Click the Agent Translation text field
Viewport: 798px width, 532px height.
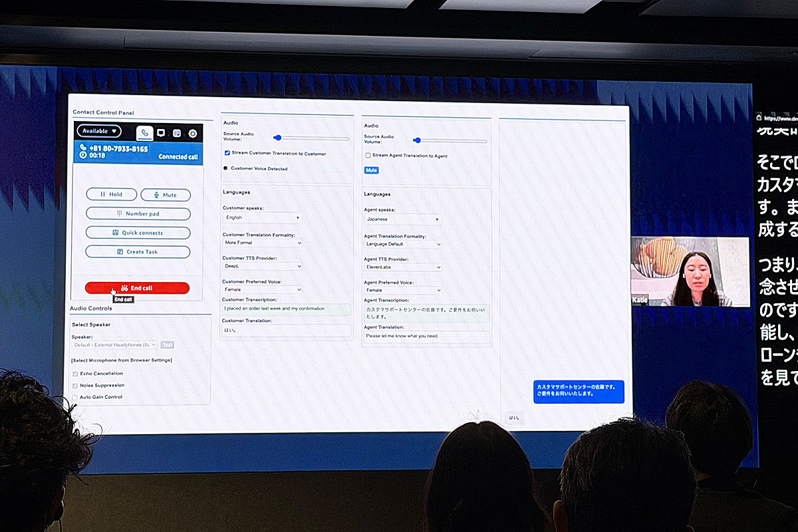click(x=426, y=336)
